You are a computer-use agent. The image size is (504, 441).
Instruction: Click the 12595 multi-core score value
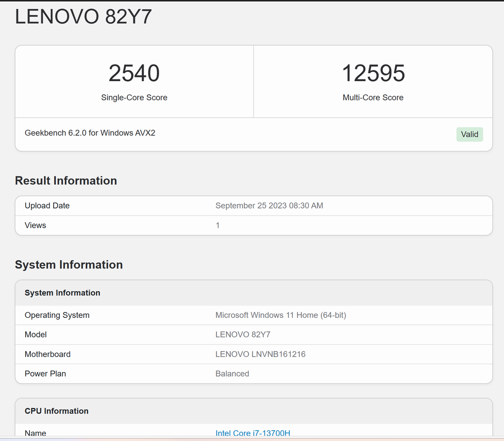pyautogui.click(x=373, y=73)
